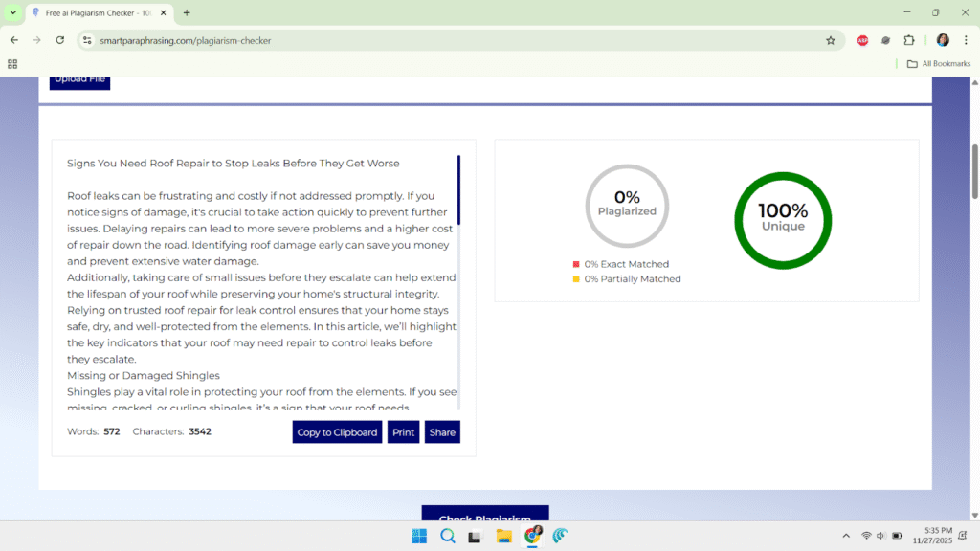Click the Copy to Clipboard button
This screenshot has height=551, width=980.
337,432
